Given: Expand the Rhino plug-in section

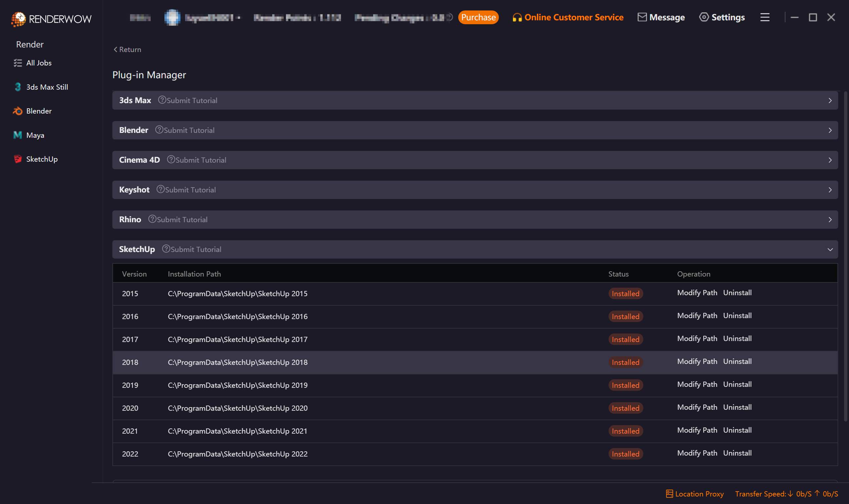Looking at the screenshot, I should pos(830,220).
